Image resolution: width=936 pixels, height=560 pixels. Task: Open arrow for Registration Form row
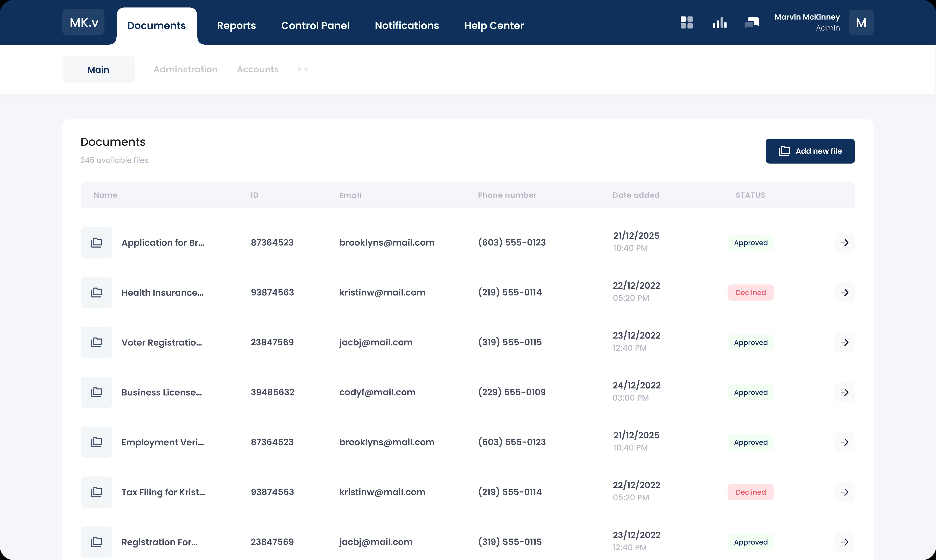(845, 542)
